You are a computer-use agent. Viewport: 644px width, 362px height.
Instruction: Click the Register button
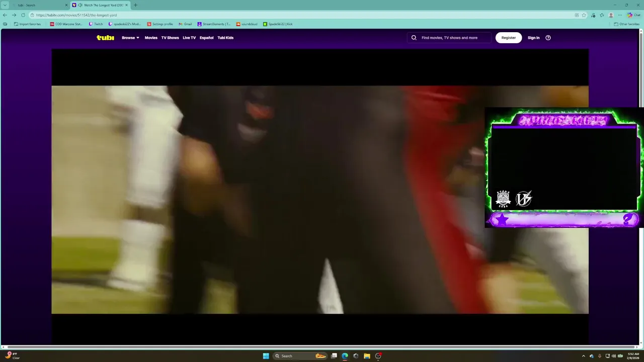[x=509, y=38]
